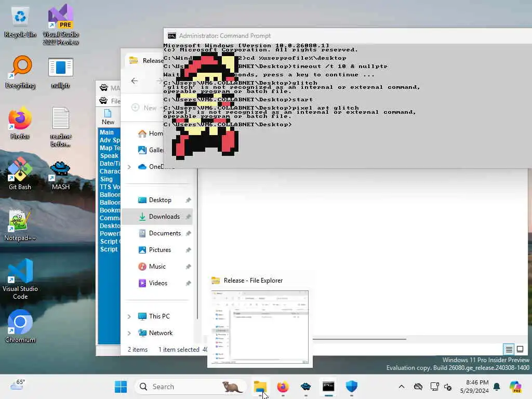The height and width of the screenshot is (399, 532).
Task: Open the notification bell in system tray
Action: point(497,387)
